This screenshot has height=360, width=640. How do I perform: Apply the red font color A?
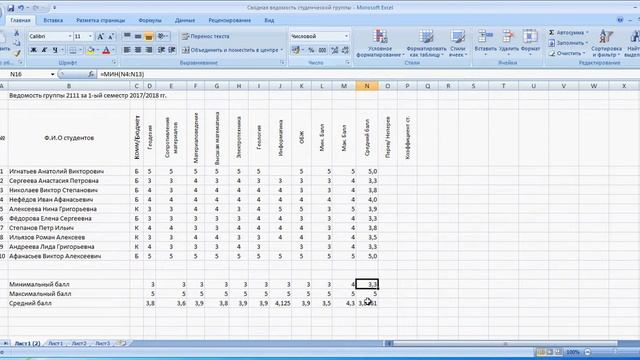coord(106,50)
